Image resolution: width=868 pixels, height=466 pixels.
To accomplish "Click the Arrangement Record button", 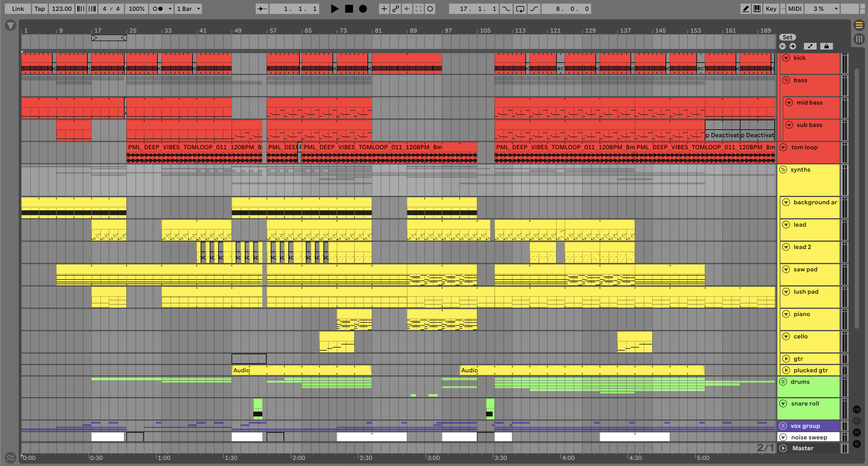I will pyautogui.click(x=363, y=9).
